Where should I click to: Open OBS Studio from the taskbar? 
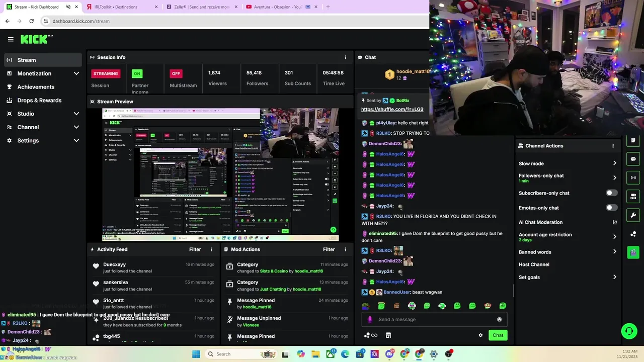click(x=448, y=354)
